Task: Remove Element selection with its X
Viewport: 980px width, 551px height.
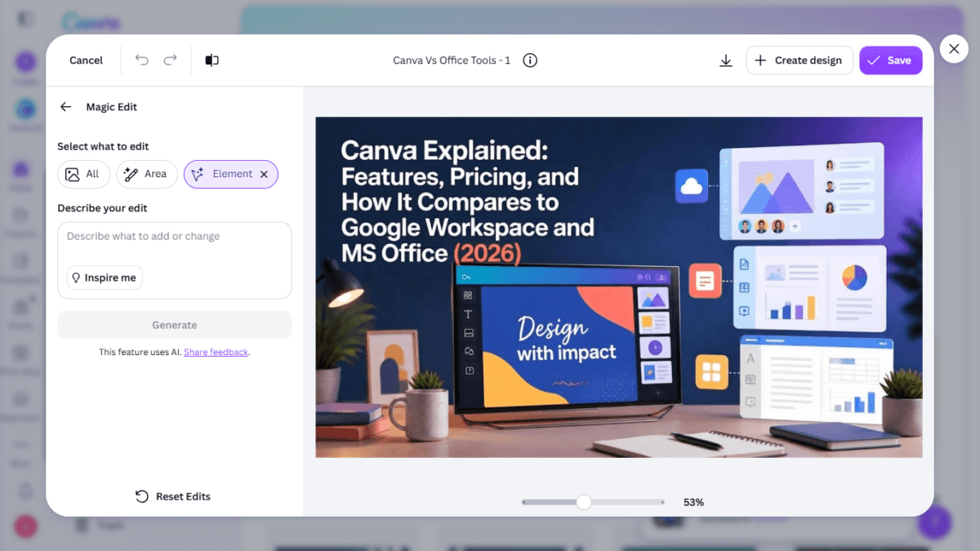Action: [x=264, y=174]
